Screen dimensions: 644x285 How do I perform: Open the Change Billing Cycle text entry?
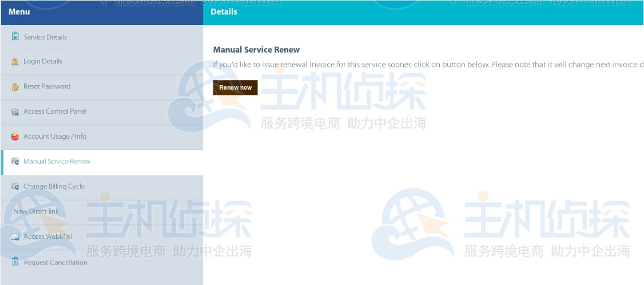point(54,187)
